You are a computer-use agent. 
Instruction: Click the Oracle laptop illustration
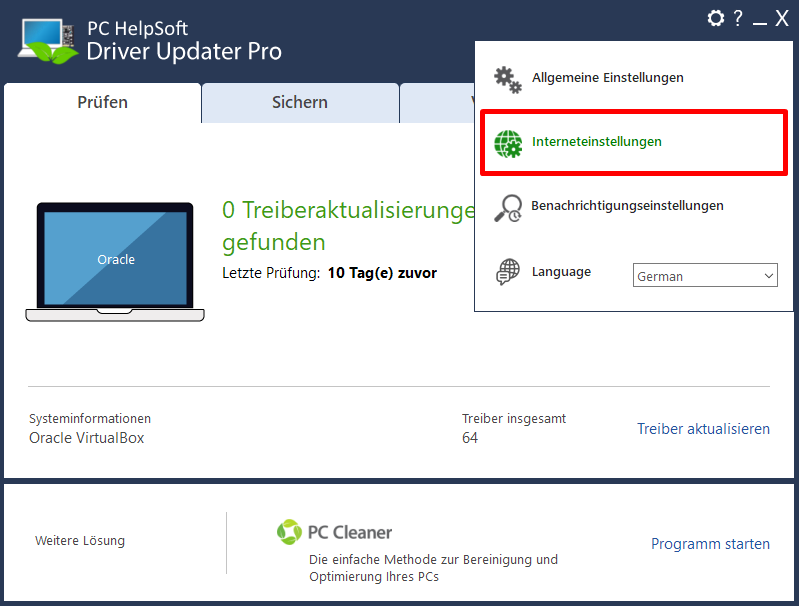coord(115,262)
